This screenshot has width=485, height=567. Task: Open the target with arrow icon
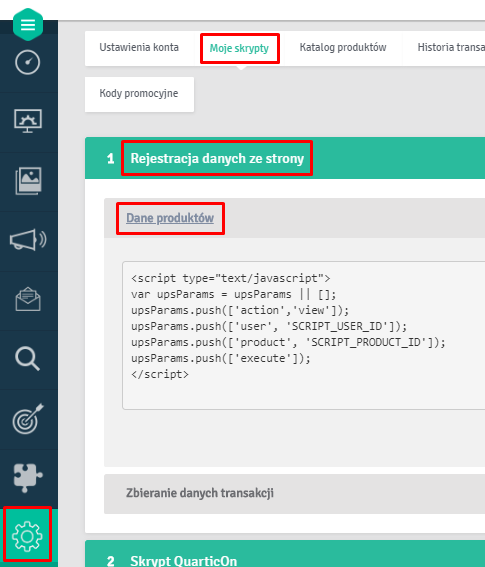28,418
